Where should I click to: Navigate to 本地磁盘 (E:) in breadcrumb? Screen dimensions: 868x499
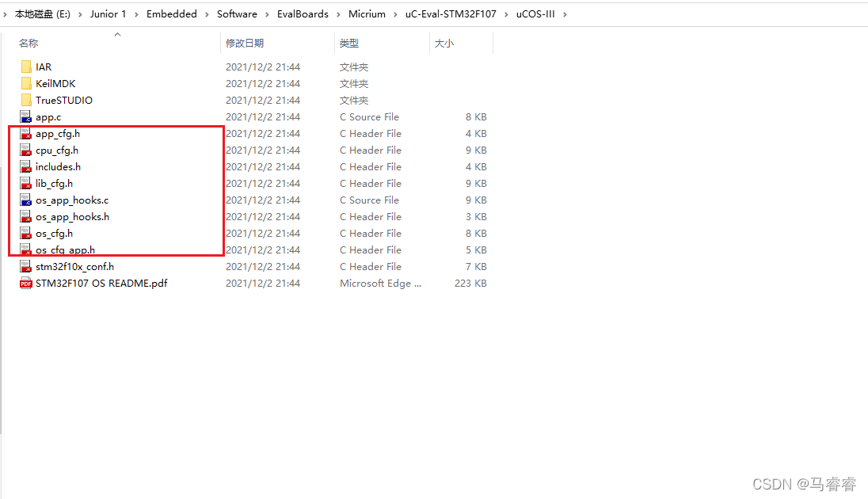tap(43, 14)
